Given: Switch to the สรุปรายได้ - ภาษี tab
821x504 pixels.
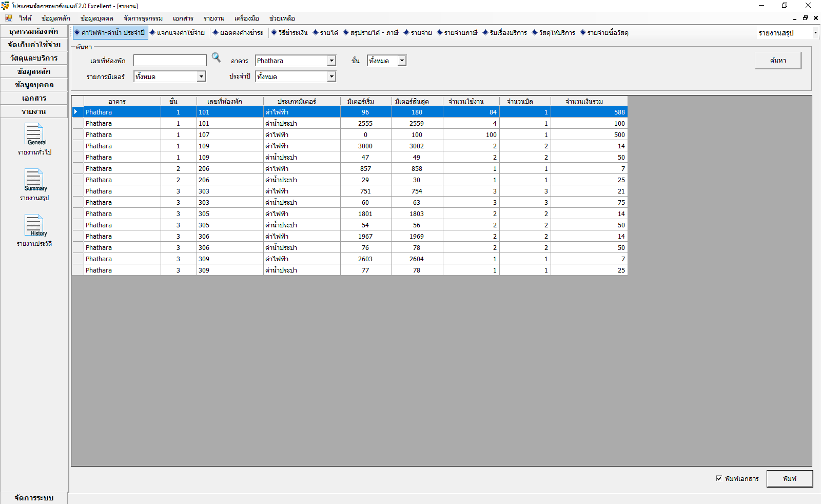Looking at the screenshot, I should [x=371, y=32].
